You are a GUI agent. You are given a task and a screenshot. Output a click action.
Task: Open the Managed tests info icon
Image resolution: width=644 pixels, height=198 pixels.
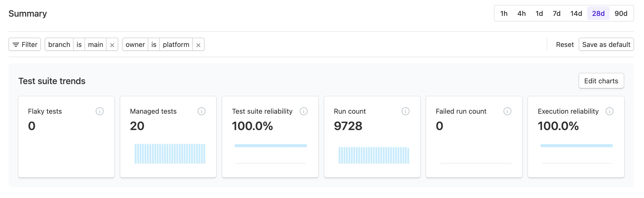point(201,111)
